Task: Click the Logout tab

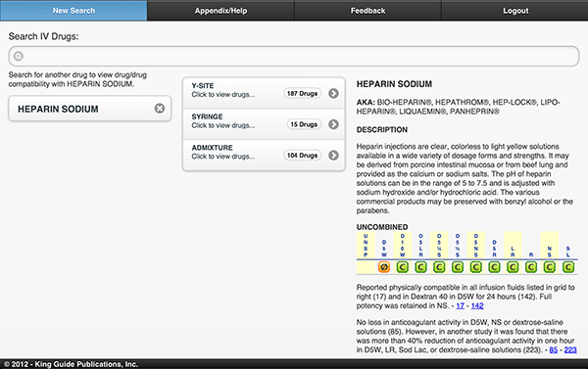Action: (514, 11)
